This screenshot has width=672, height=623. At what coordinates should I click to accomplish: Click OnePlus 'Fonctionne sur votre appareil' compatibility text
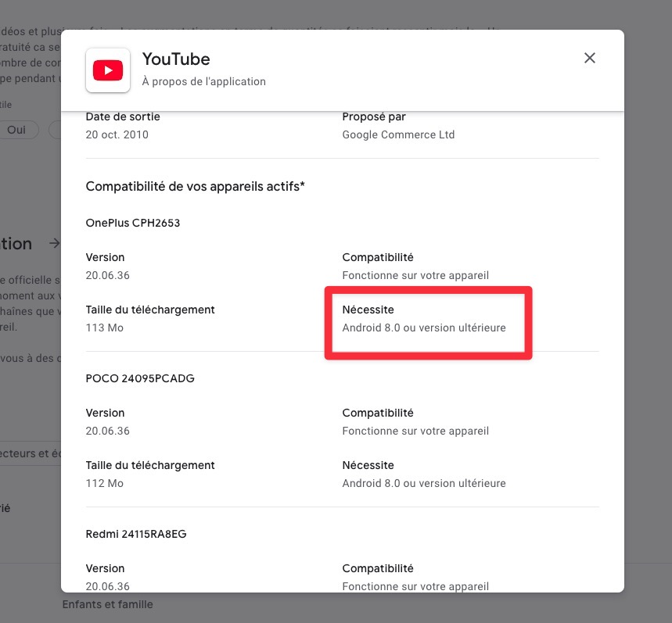click(x=415, y=275)
